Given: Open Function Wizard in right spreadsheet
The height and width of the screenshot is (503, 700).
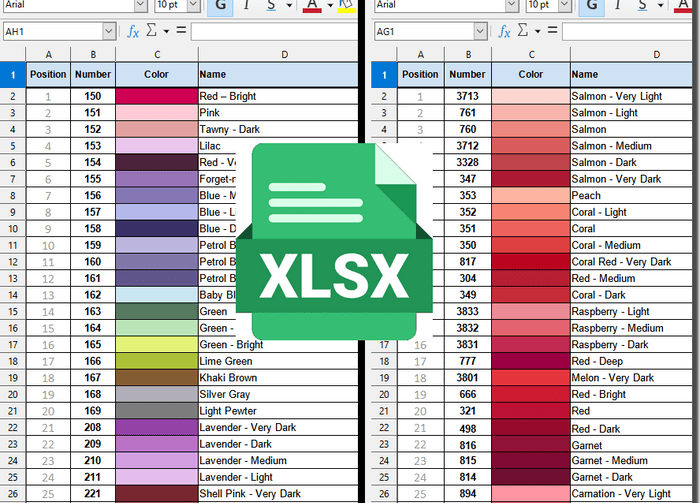Looking at the screenshot, I should [505, 32].
